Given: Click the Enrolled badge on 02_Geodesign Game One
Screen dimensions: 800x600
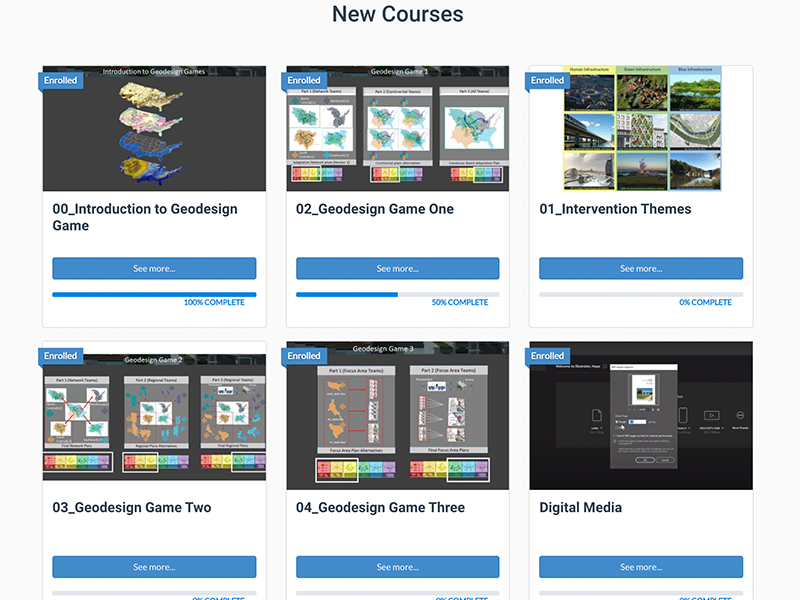Looking at the screenshot, I should (x=304, y=81).
